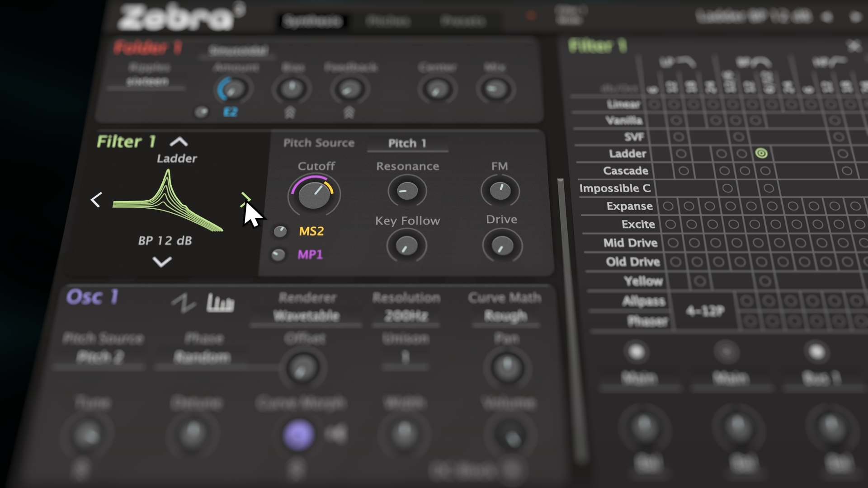
Task: Switch to the Synthesis tab
Action: point(312,21)
